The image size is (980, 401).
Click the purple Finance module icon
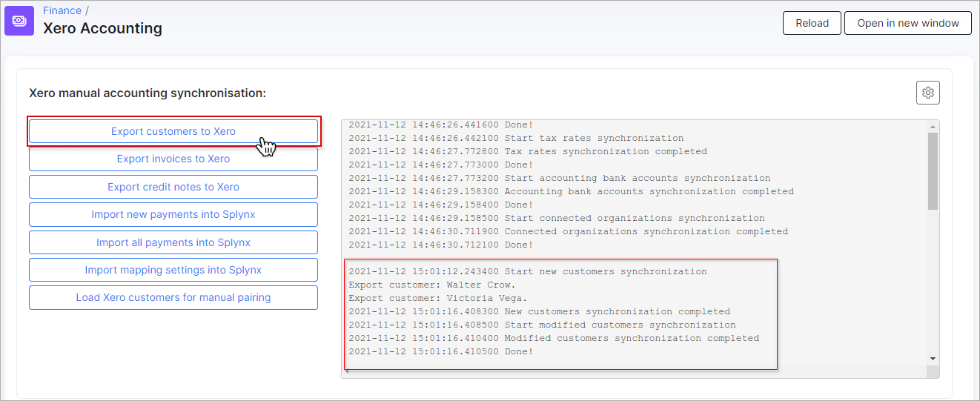[x=19, y=21]
